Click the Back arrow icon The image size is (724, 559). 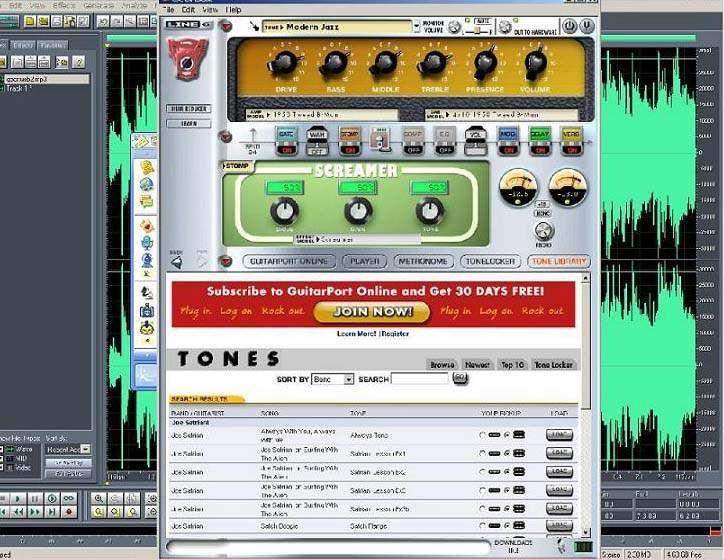tap(176, 263)
